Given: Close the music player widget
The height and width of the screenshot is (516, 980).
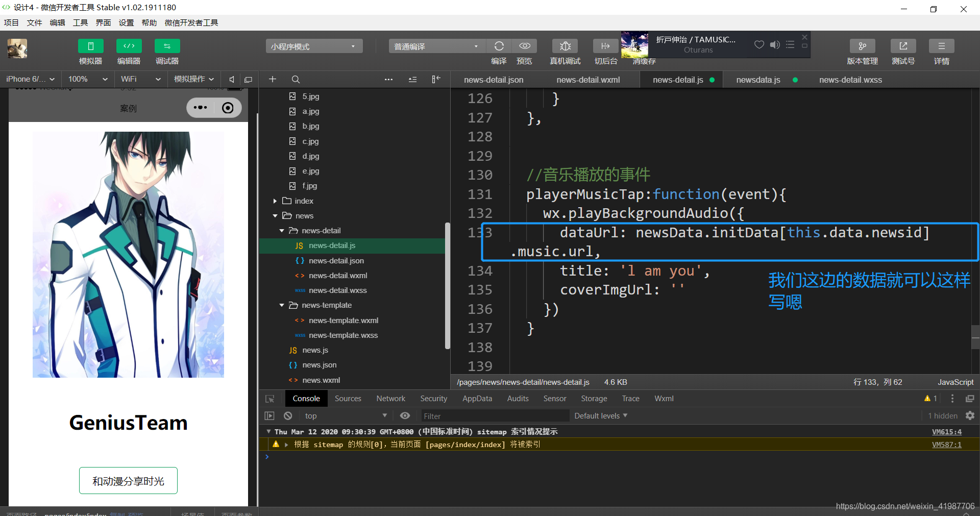Looking at the screenshot, I should (804, 37).
